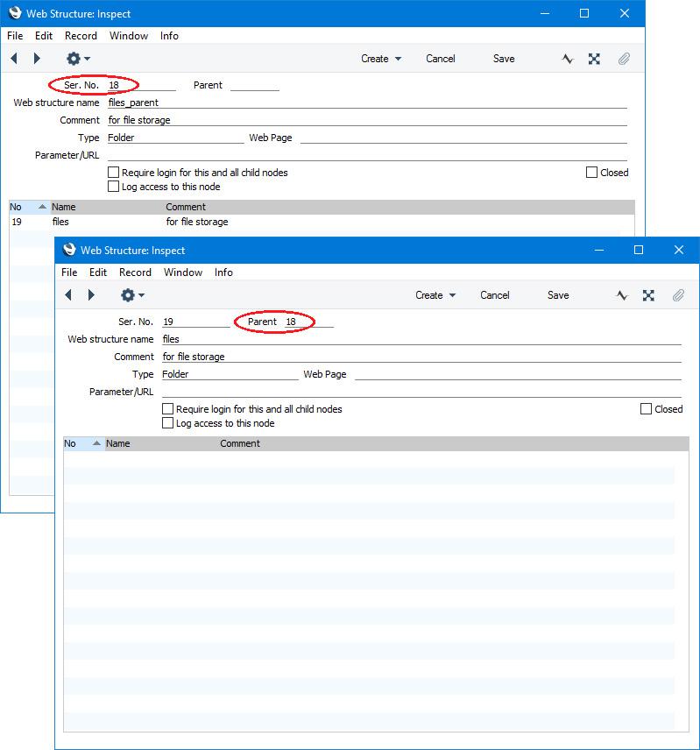
Task: Click next record arrow in files_parent window
Action: point(37,59)
